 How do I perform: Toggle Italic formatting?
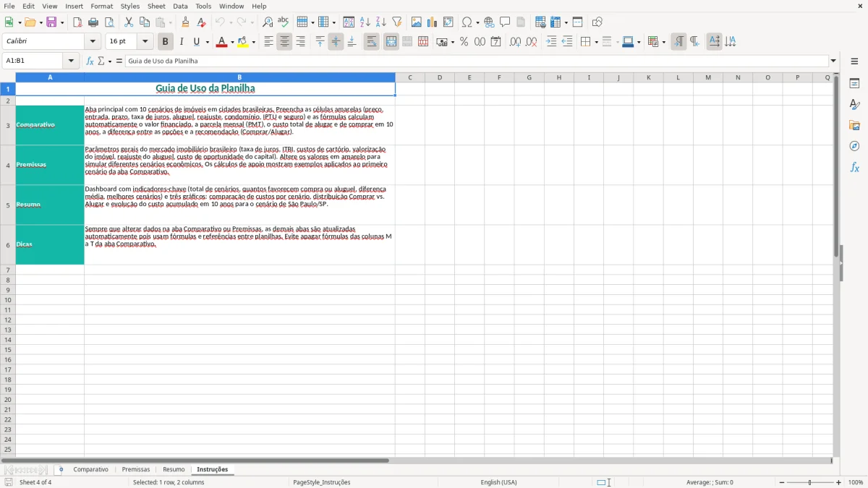[x=182, y=42]
